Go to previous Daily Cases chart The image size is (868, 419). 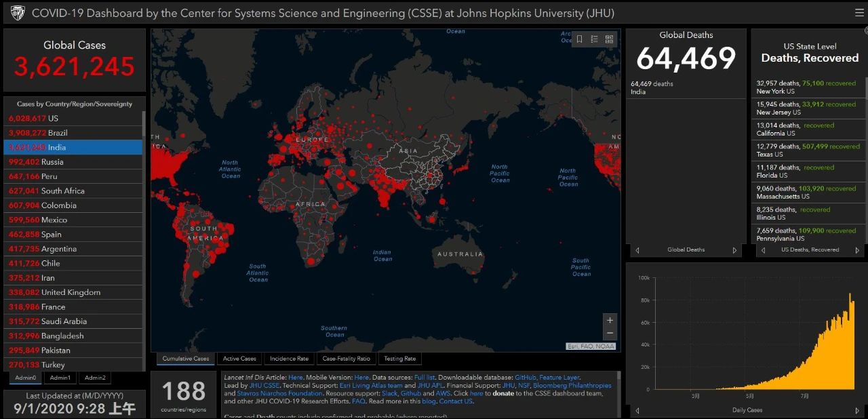click(x=637, y=410)
